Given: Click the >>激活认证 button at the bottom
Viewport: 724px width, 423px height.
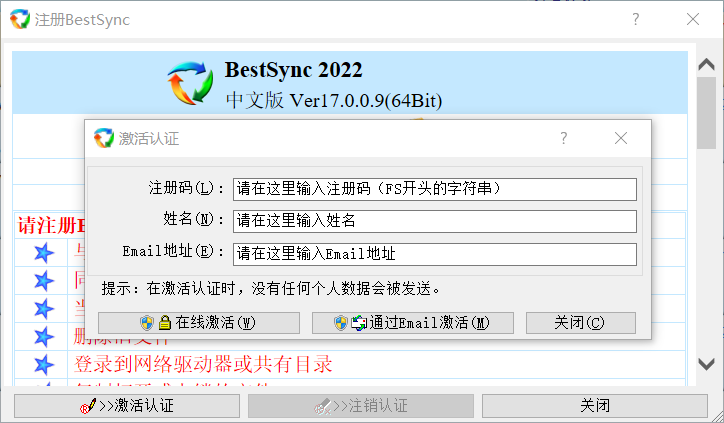Looking at the screenshot, I should point(127,406).
